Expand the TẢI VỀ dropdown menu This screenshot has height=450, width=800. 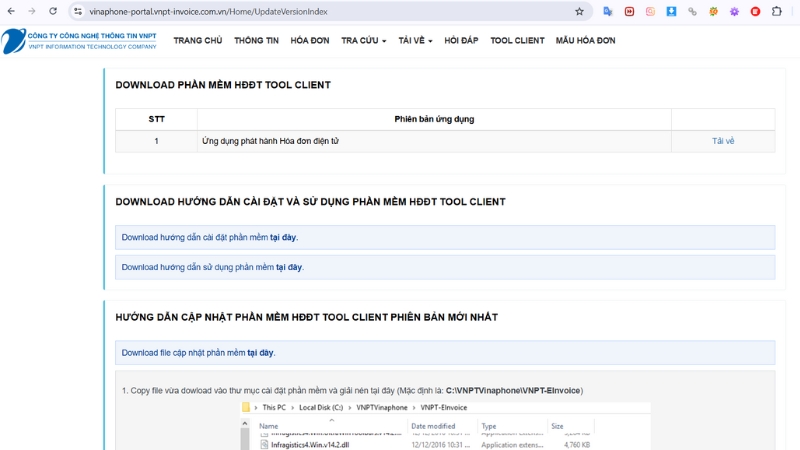click(x=415, y=41)
